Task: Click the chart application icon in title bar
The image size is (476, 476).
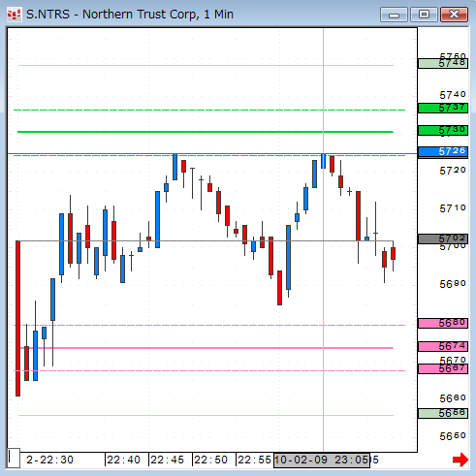Action: [x=15, y=15]
